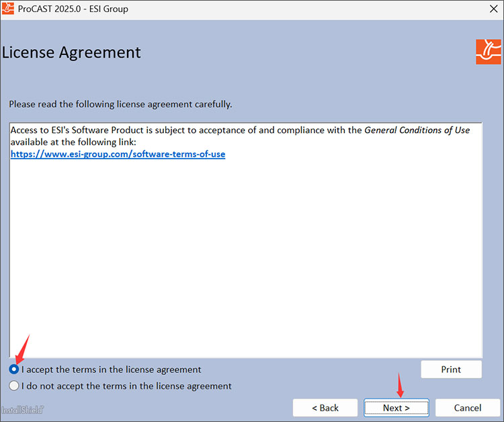Click the 'General Conditions of Use' italic text
This screenshot has width=504, height=422.
417,130
